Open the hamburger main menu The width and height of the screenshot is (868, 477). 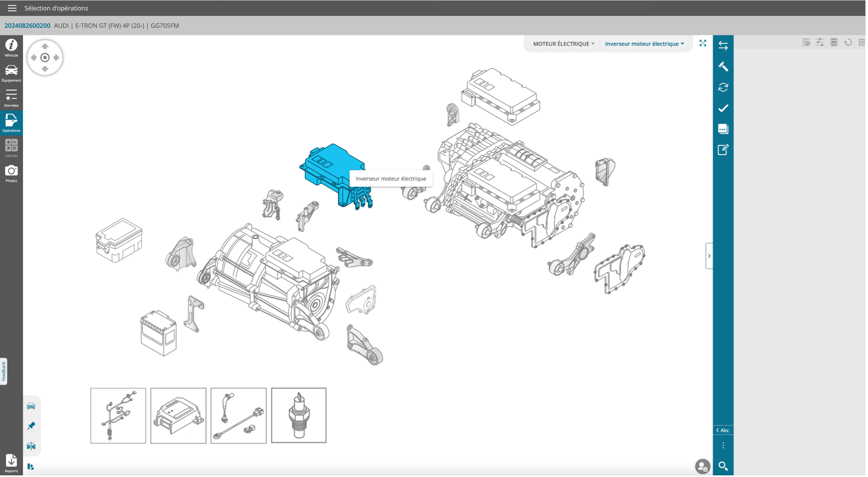click(12, 8)
